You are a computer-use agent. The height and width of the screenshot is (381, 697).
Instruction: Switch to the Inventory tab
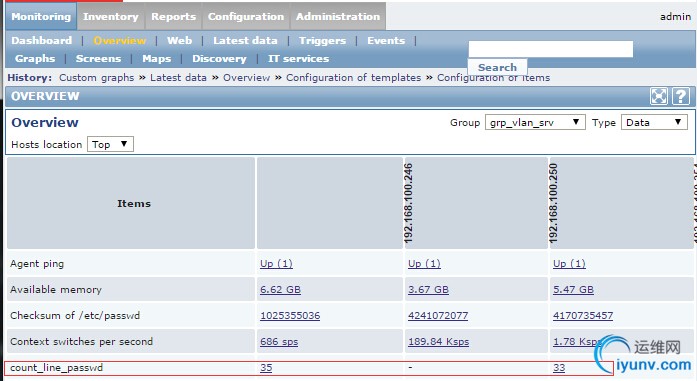pos(111,16)
